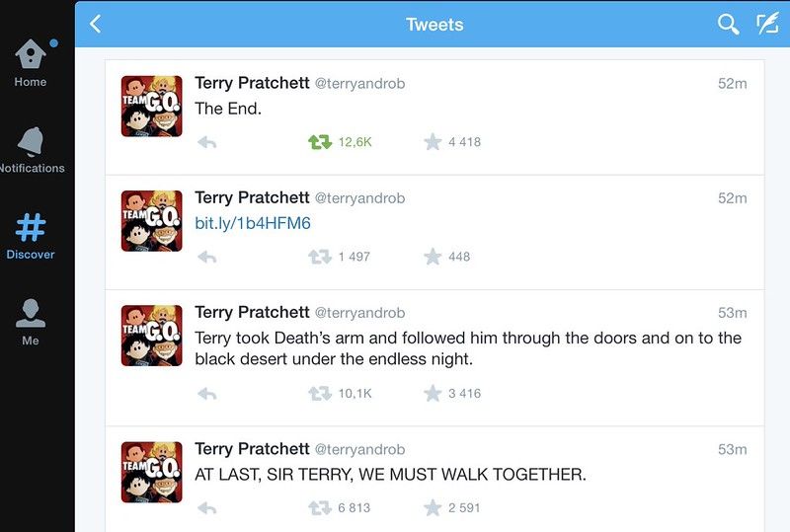
Task: Favorite the "The End." tweet
Action: point(433,142)
